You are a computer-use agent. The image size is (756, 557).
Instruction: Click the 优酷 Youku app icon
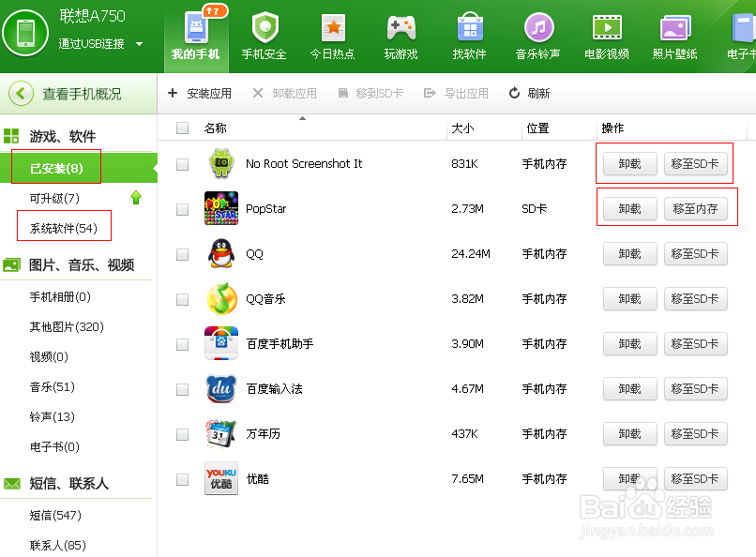pos(221,478)
